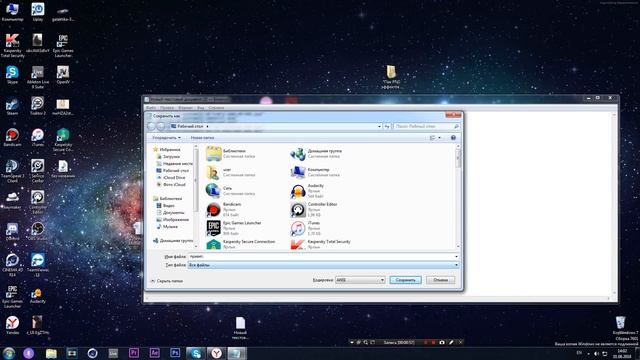The width and height of the screenshot is (640, 360).
Task: Click the Cancel button in the dialog
Action: [440, 280]
